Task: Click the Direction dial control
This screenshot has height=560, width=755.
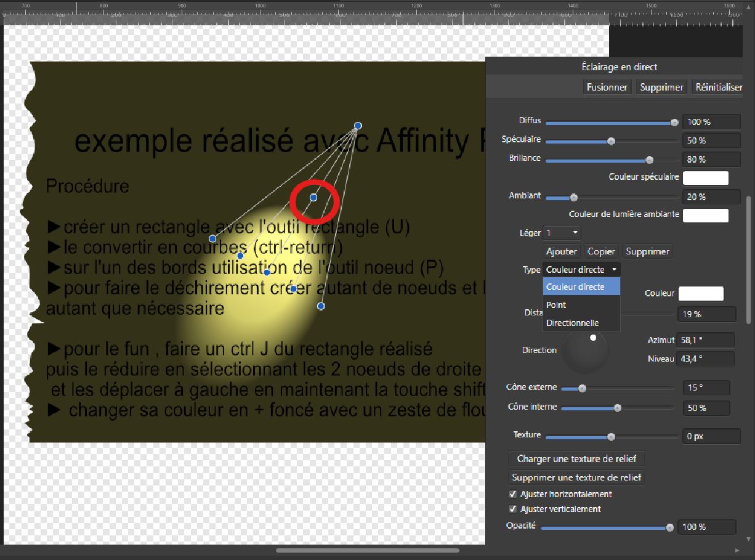Action: [x=586, y=351]
